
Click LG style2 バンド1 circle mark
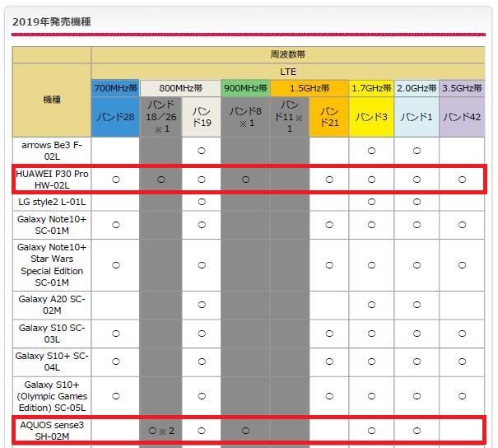[417, 202]
